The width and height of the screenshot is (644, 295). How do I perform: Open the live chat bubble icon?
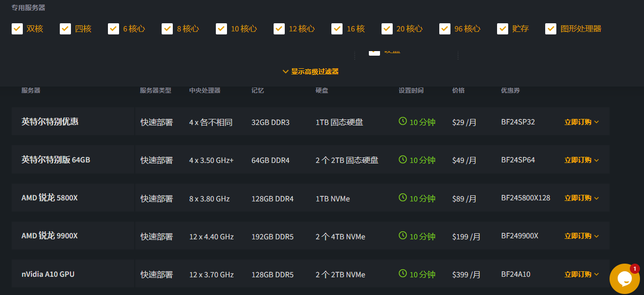coord(624,278)
